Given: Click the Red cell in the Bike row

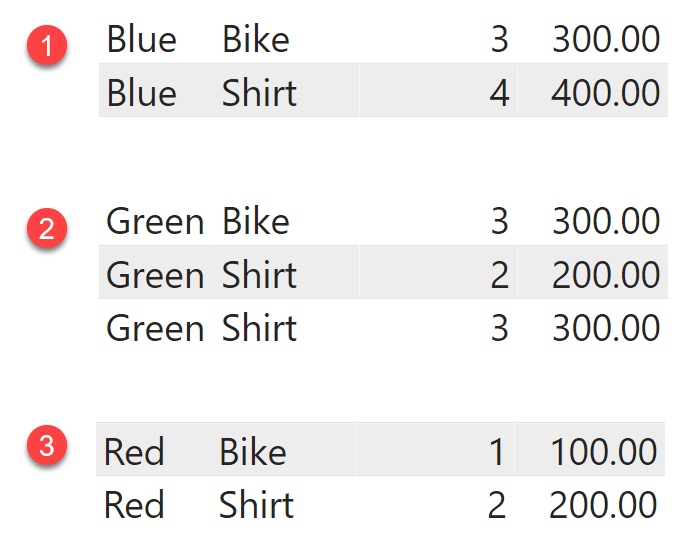Looking at the screenshot, I should (134, 452).
